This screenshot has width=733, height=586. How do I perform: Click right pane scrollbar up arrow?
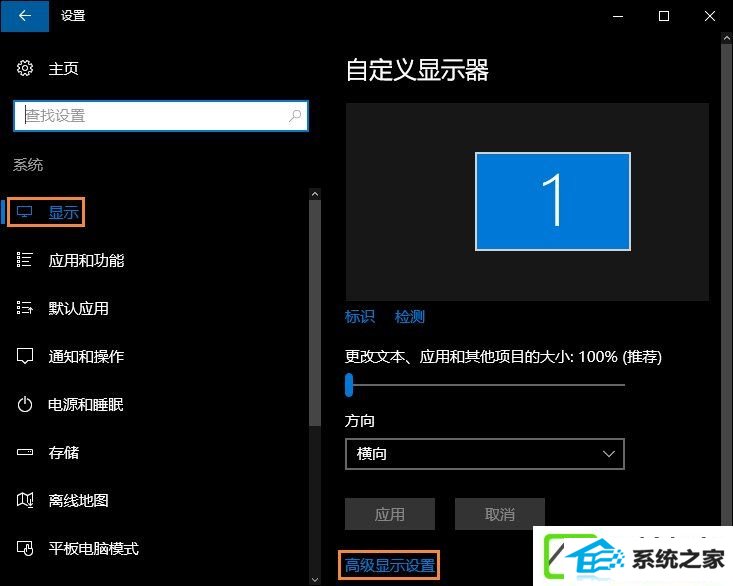click(x=727, y=38)
